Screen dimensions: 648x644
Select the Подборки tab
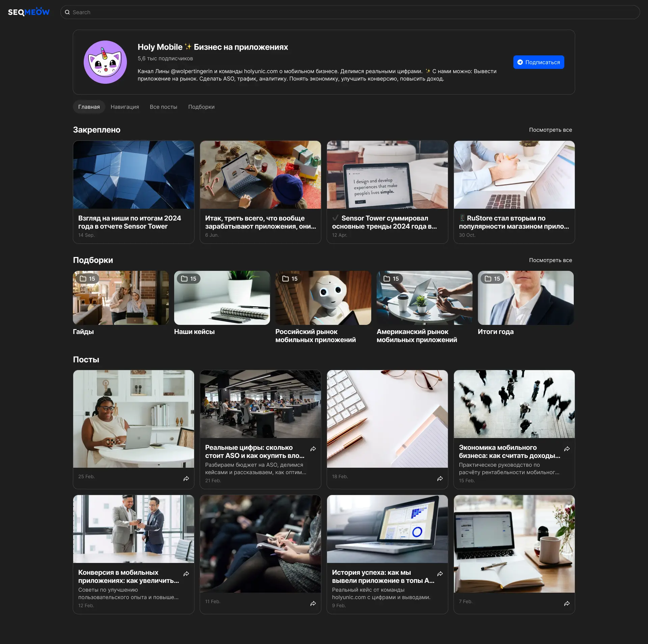[x=201, y=107]
